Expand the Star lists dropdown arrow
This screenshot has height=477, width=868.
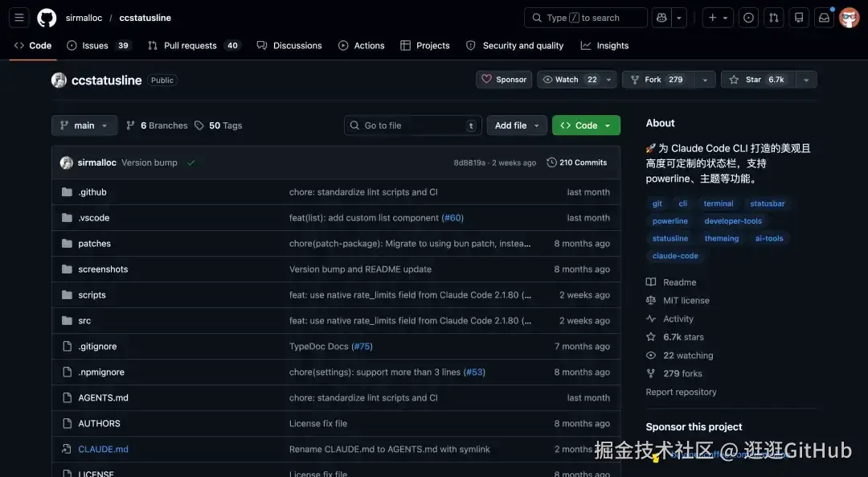tap(806, 79)
